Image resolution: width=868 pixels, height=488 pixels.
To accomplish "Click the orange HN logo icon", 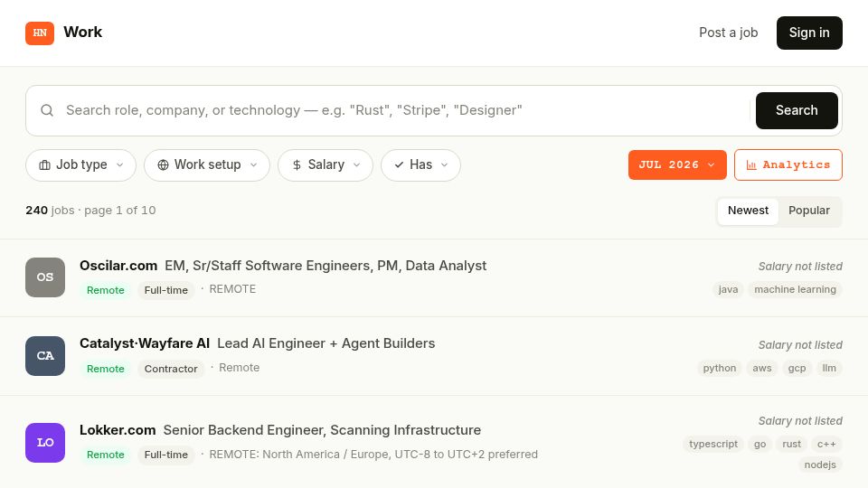I will [x=40, y=33].
